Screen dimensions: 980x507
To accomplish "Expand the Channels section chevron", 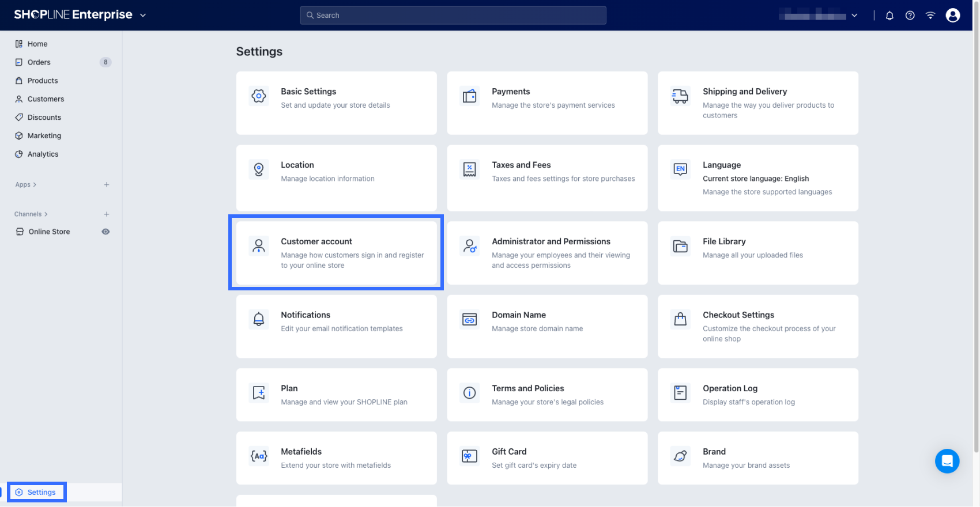I will point(46,214).
